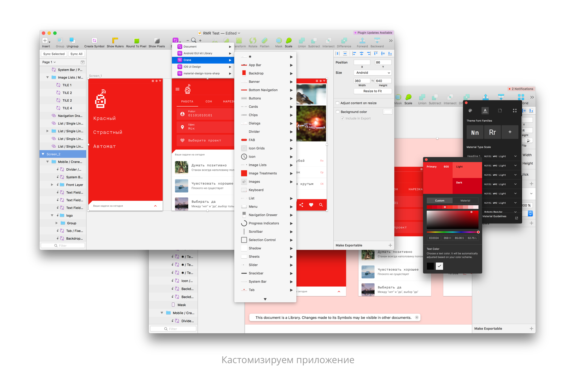584x392 pixels.
Task: Switch to the Material color tab
Action: pos(465,201)
